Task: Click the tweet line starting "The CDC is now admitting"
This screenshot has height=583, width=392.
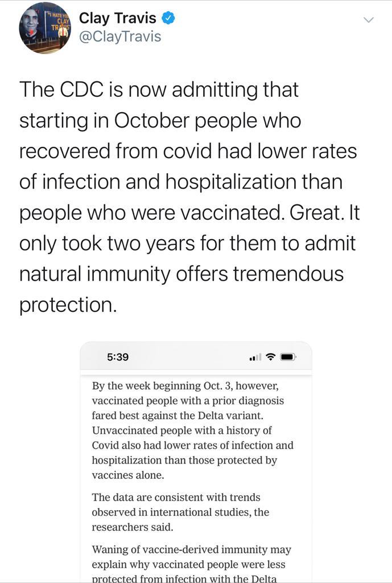Action: point(159,90)
